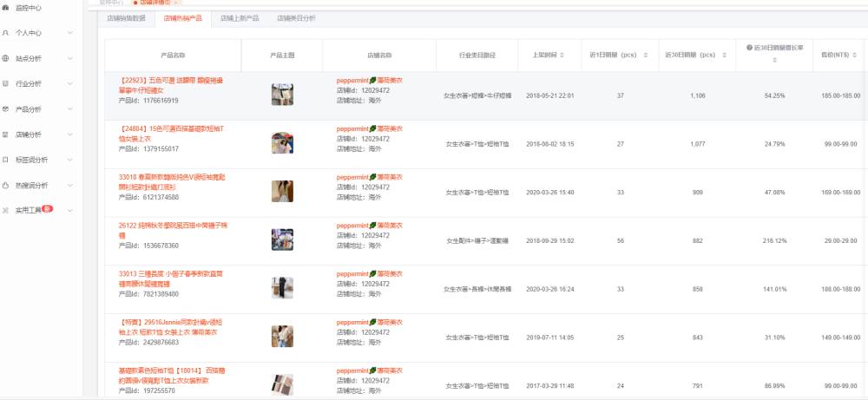Expand the 实用工具 menu chevron

click(x=70, y=211)
